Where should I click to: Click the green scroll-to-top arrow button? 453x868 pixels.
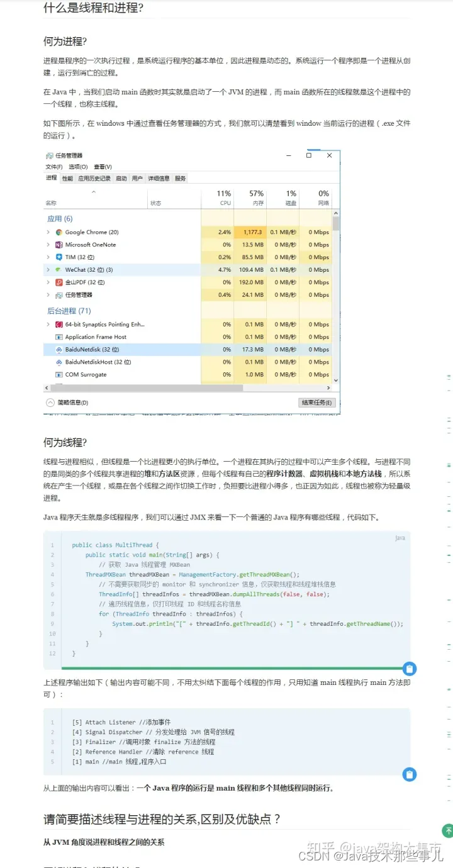[x=447, y=831]
